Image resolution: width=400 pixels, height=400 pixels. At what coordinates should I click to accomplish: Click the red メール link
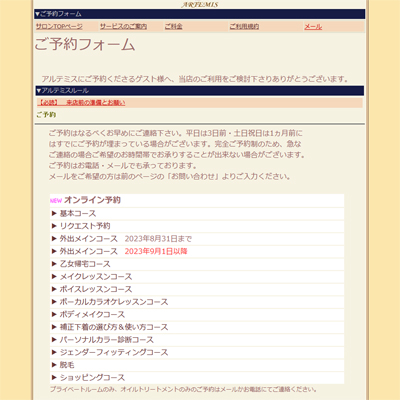[313, 26]
